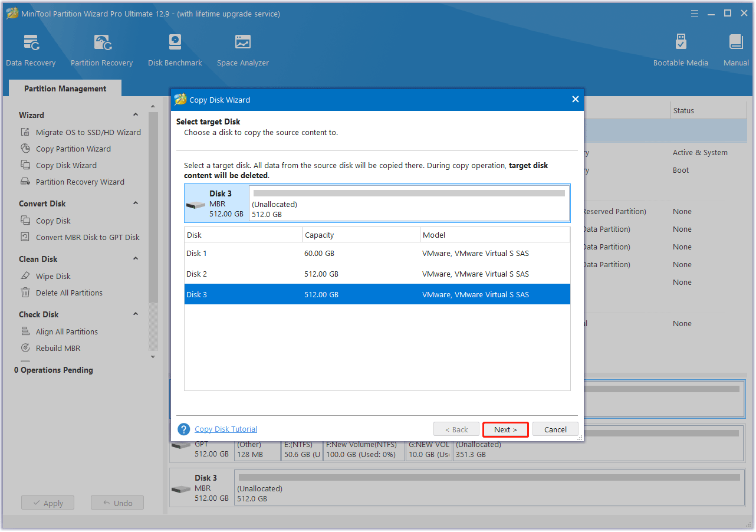This screenshot has width=756, height=532.
Task: Open the Bootable Media builder
Action: pyautogui.click(x=681, y=50)
